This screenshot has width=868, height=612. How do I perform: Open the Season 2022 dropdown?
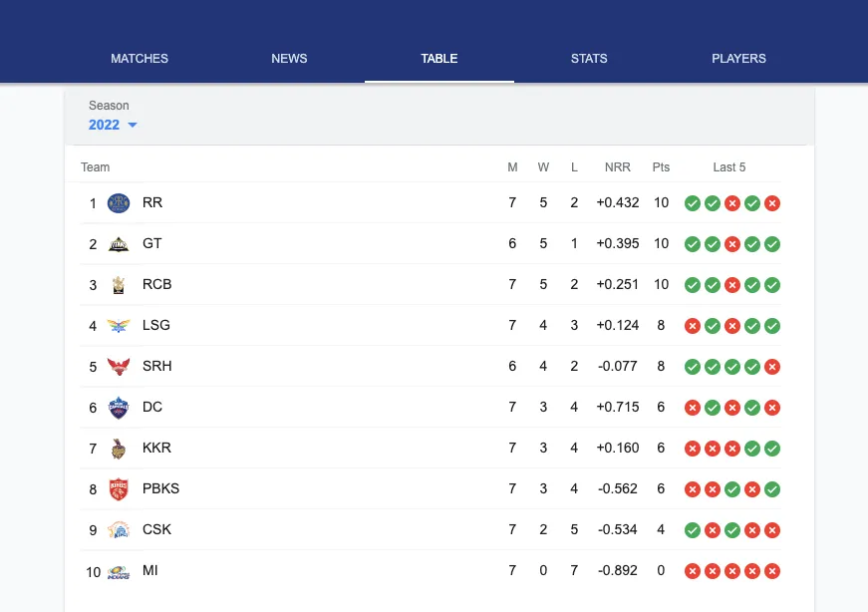point(113,125)
